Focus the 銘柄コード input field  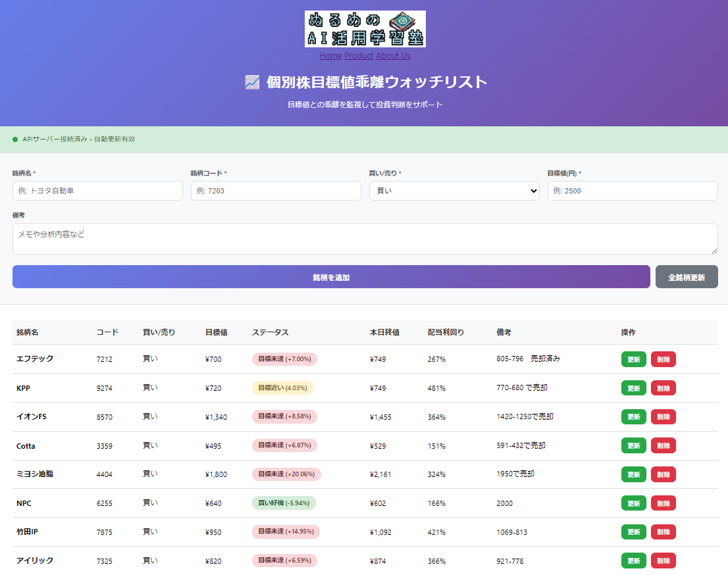[x=276, y=191]
